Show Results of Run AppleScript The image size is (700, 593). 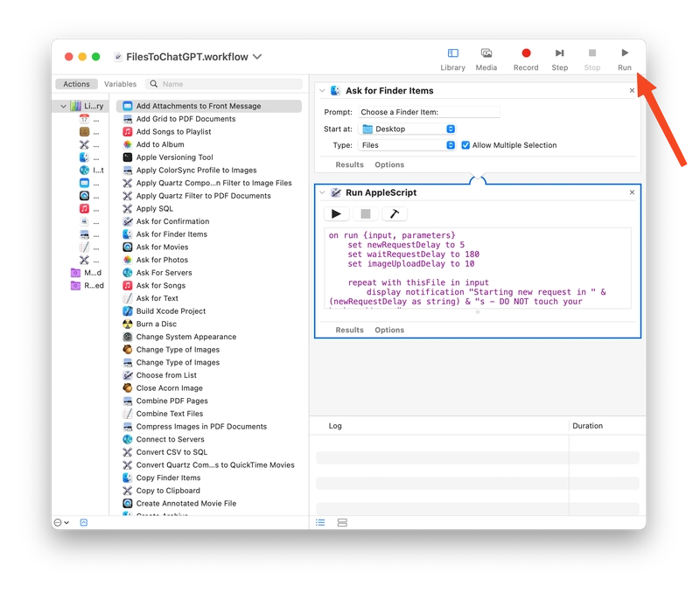point(349,331)
